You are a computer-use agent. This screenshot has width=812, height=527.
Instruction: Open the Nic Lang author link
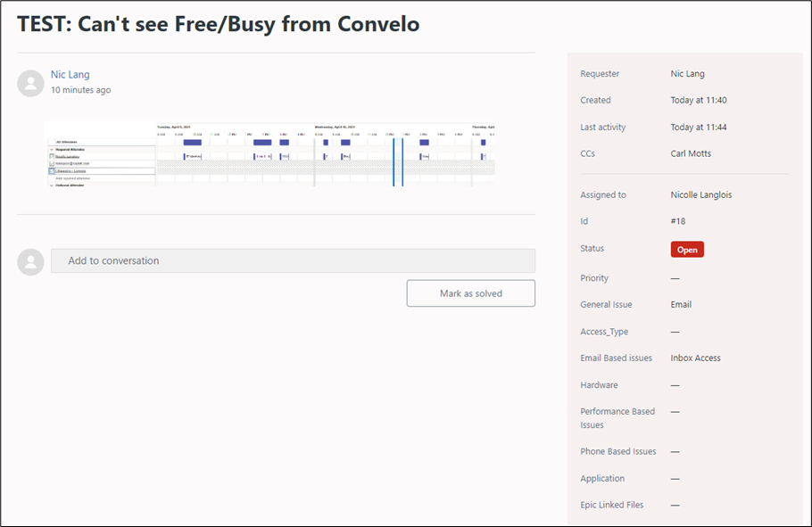point(70,75)
